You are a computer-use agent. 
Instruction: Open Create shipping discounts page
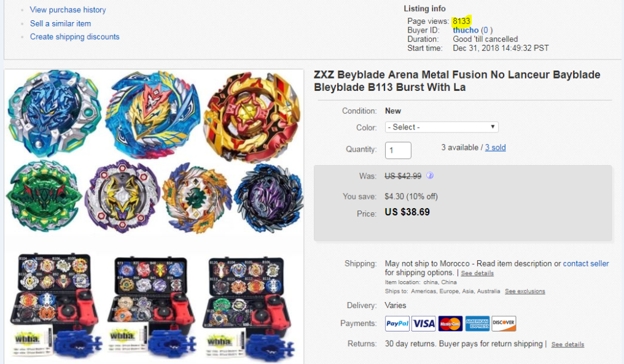tap(74, 37)
